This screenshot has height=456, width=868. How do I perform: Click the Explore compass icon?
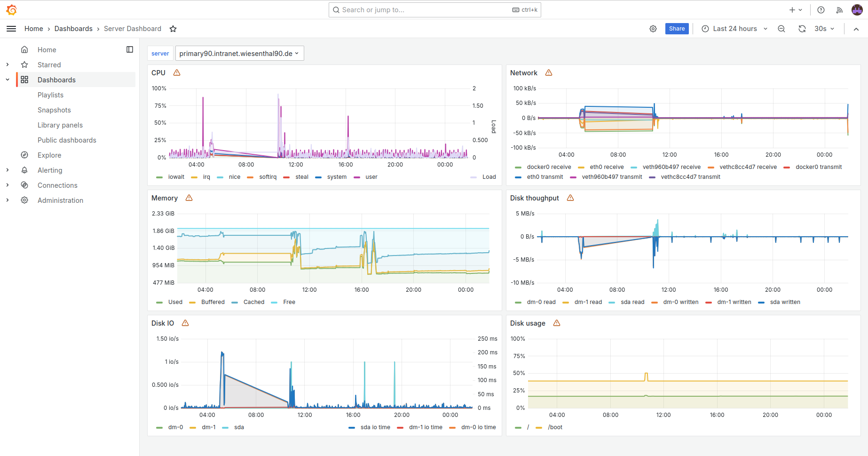tap(24, 155)
